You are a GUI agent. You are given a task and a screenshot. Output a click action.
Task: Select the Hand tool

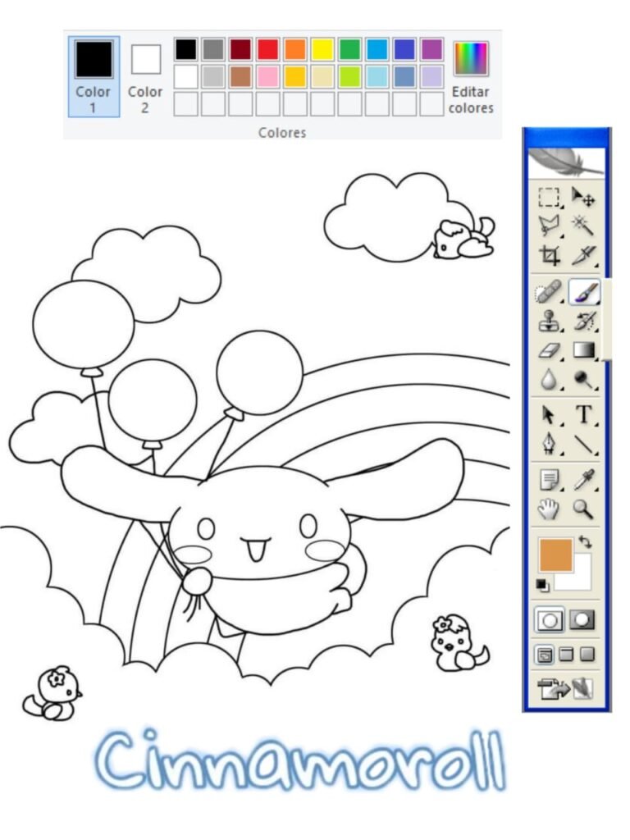point(548,509)
